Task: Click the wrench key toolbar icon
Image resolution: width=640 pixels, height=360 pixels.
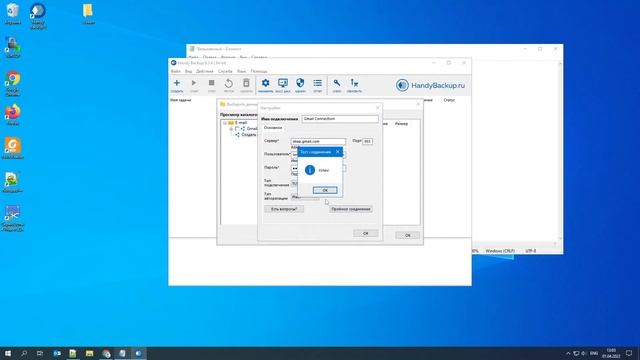Action: 337,85
